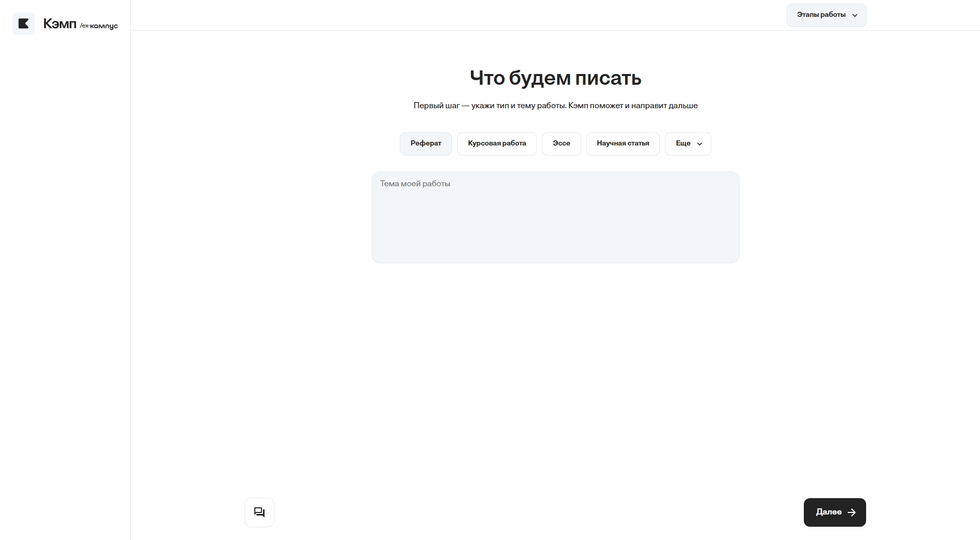This screenshot has height=540, width=980.
Task: Select the Научная статья type
Action: click(623, 143)
